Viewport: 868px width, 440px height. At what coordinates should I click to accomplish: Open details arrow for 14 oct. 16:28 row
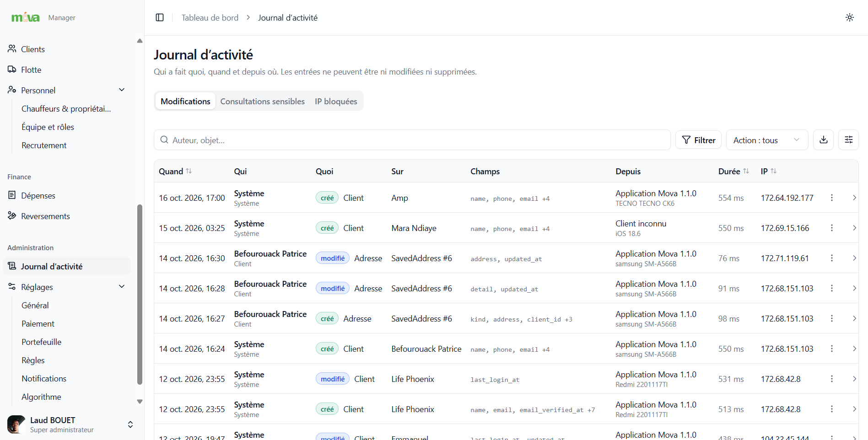pos(854,288)
